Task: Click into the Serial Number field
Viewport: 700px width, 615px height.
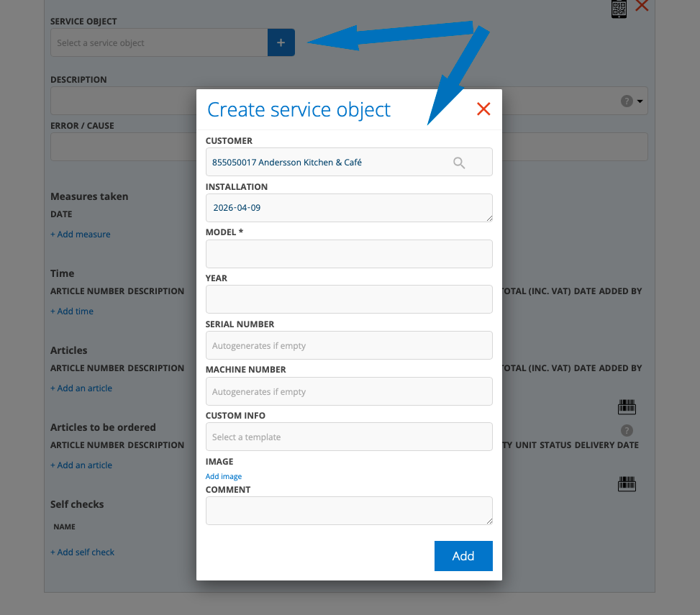Action: click(x=349, y=345)
